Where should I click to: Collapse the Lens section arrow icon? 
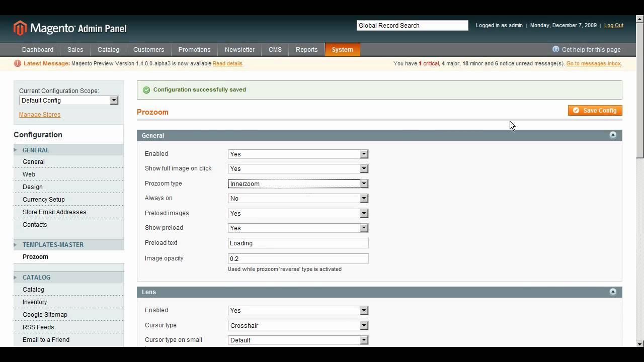[x=613, y=292]
